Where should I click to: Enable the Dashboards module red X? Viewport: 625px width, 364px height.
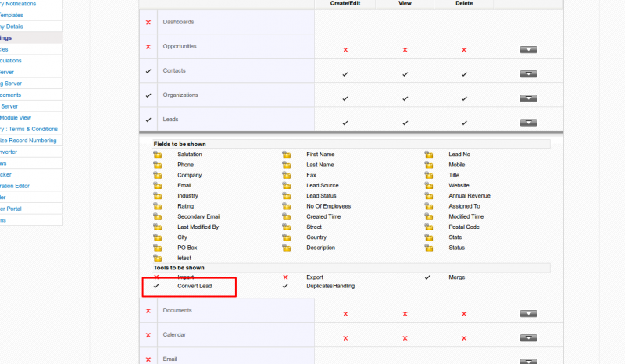click(148, 23)
